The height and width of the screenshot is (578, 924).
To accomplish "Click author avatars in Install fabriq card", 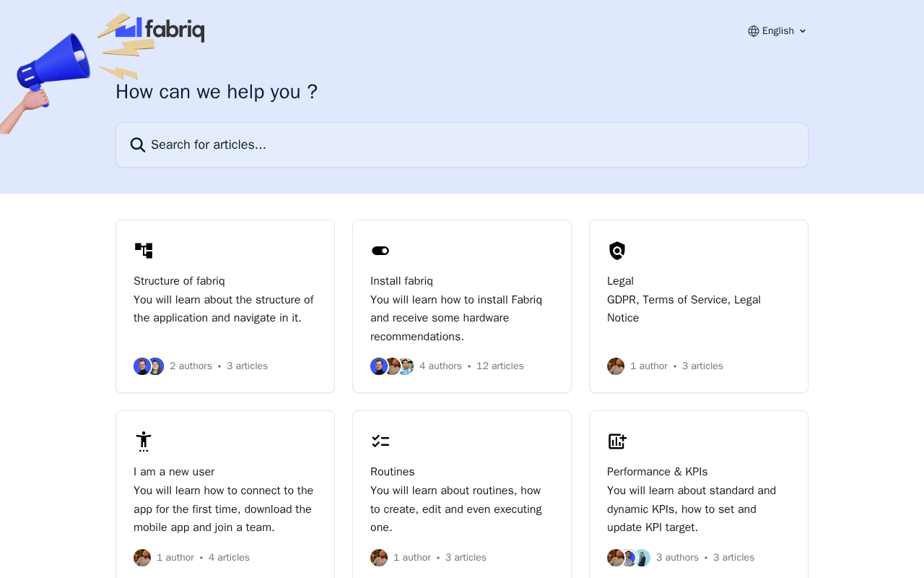I will point(392,366).
